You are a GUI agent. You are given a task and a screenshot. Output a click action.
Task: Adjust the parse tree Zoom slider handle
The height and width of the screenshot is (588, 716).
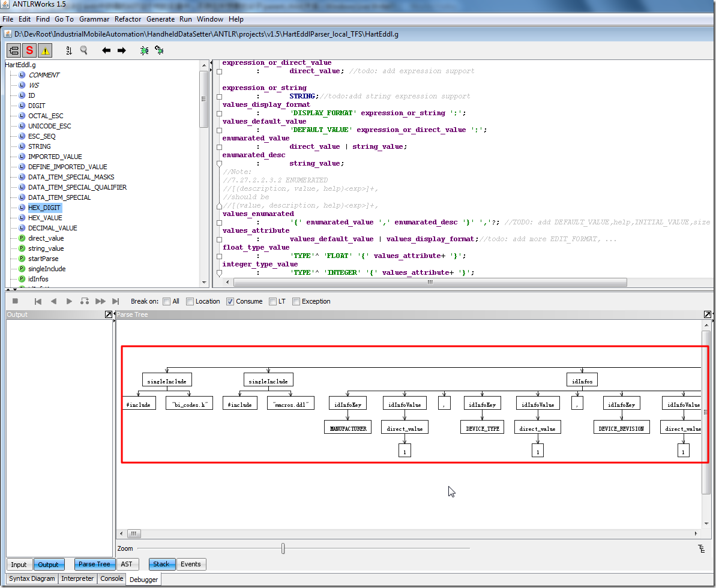(x=283, y=548)
